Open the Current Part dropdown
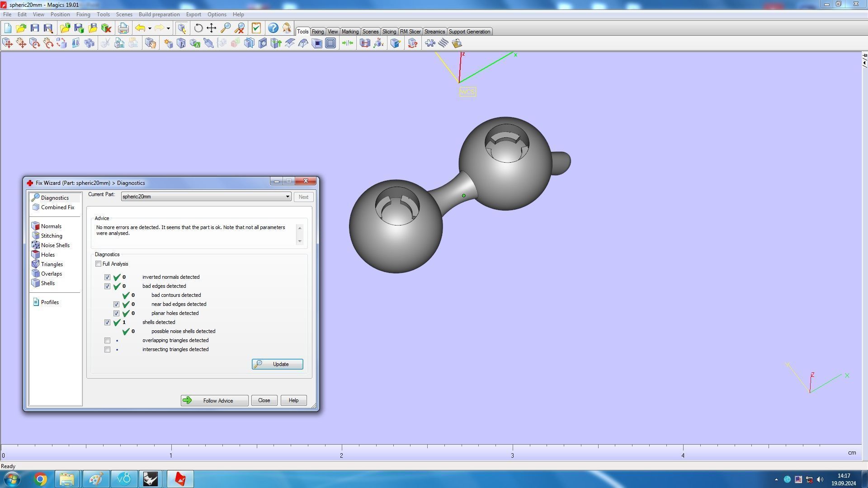 (x=287, y=197)
